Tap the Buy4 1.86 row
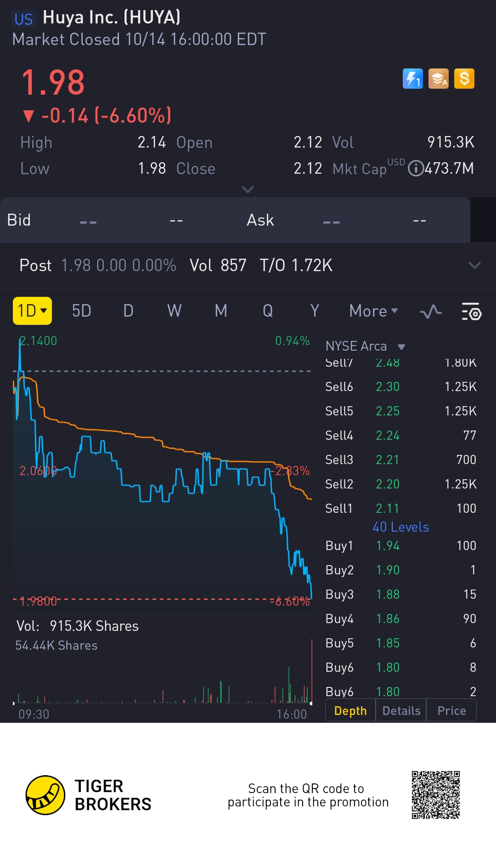This screenshot has height=868, width=496. click(401, 618)
